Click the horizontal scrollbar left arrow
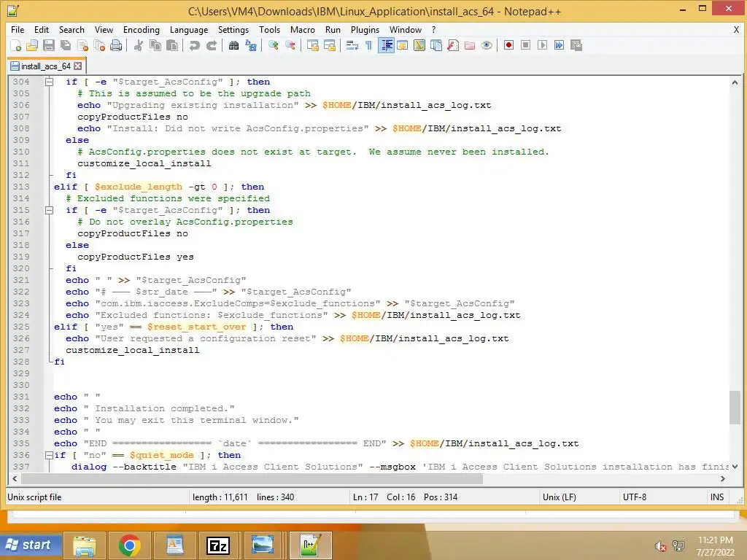This screenshot has width=747, height=560. 15,478
